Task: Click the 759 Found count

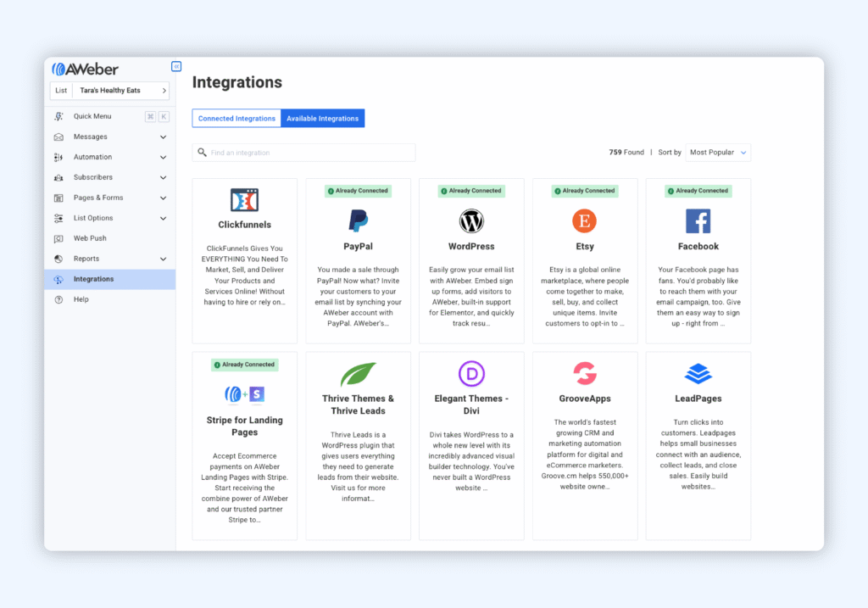Action: point(626,153)
